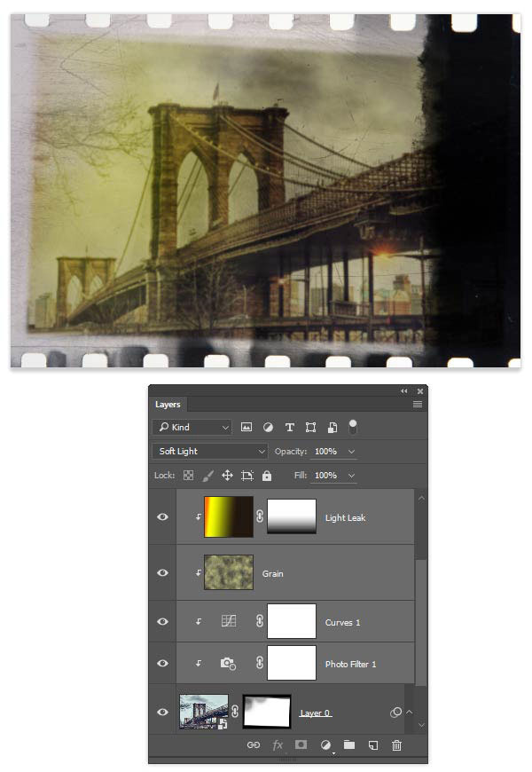Filter for type layers icon

tap(289, 427)
